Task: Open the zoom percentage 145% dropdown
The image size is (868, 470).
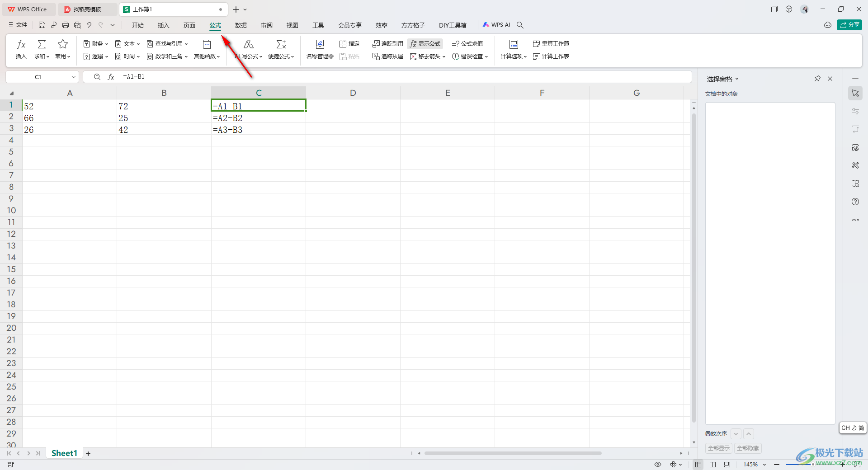Action: point(755,465)
